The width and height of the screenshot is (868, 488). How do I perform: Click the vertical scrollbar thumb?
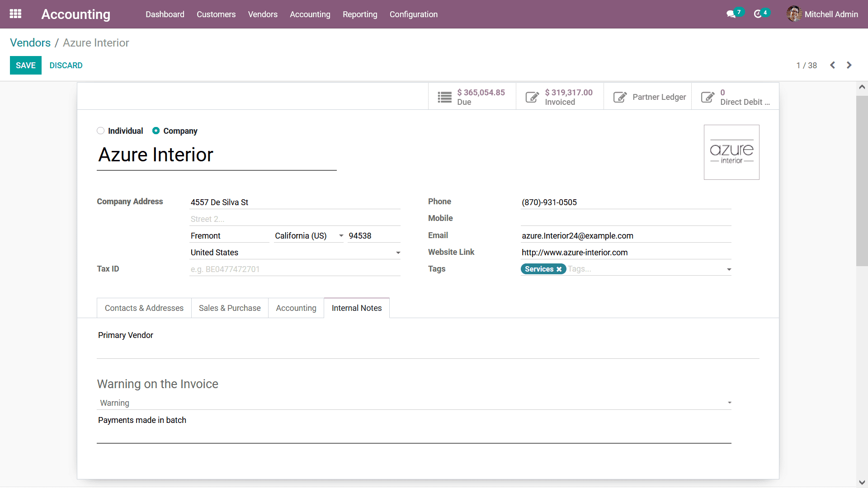862,181
